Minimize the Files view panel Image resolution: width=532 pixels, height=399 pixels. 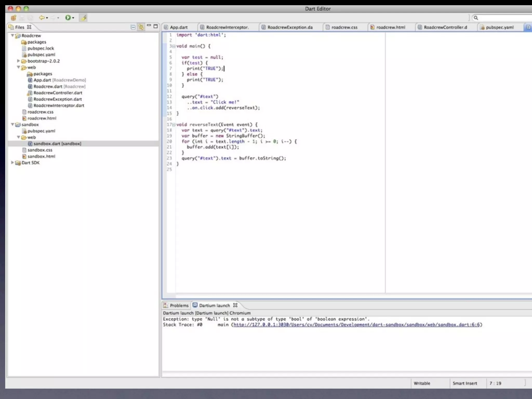tap(149, 25)
